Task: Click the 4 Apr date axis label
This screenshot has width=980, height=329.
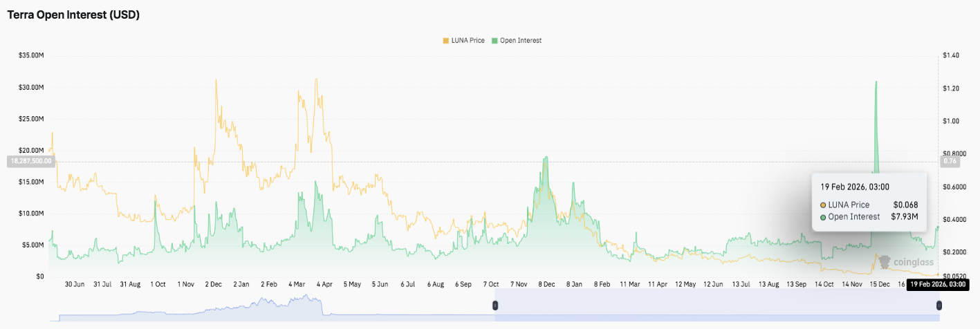Action: click(324, 284)
